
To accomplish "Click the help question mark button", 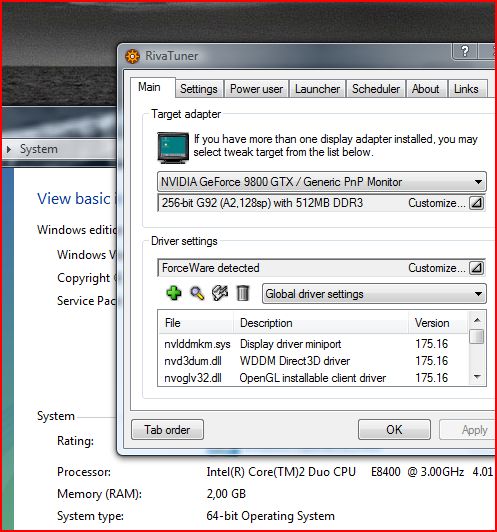I will click(465, 51).
